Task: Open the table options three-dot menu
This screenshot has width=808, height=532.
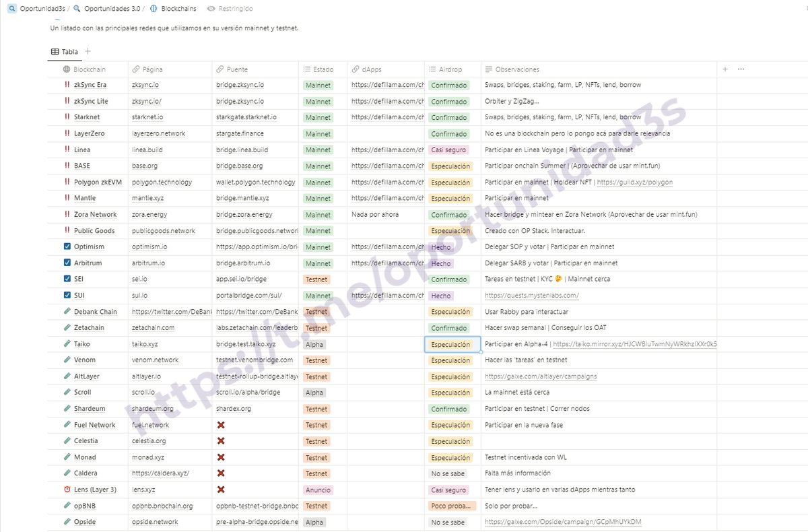Action: pos(741,69)
